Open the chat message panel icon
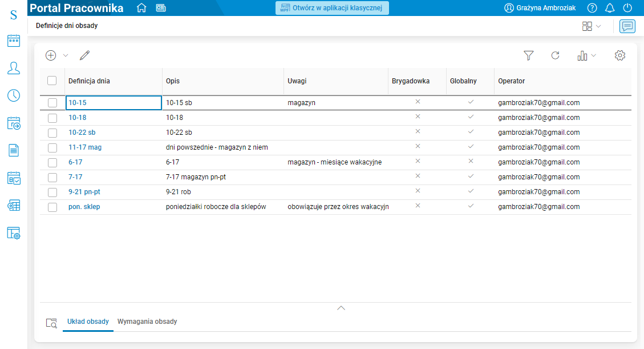 coord(627,26)
